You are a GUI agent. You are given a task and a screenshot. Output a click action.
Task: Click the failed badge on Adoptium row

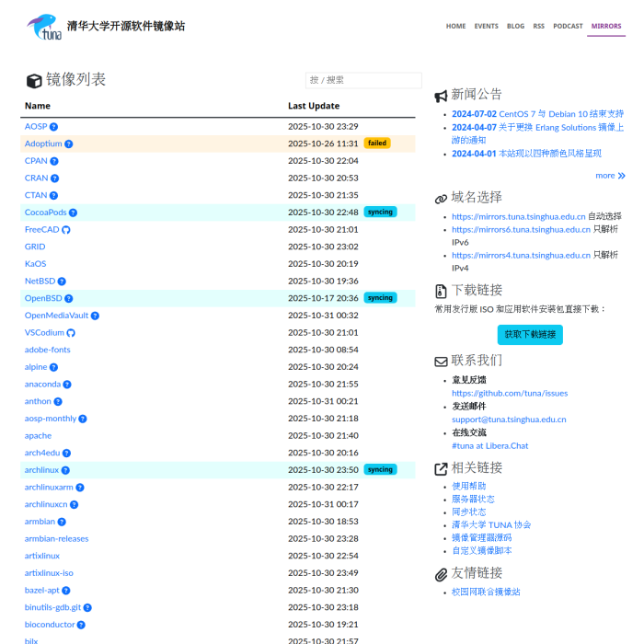point(377,144)
